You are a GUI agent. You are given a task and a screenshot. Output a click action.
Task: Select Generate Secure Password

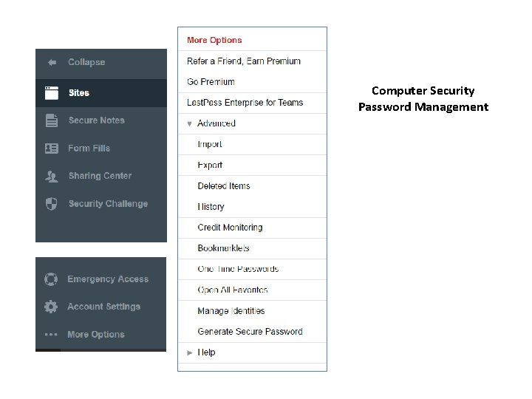pos(250,332)
